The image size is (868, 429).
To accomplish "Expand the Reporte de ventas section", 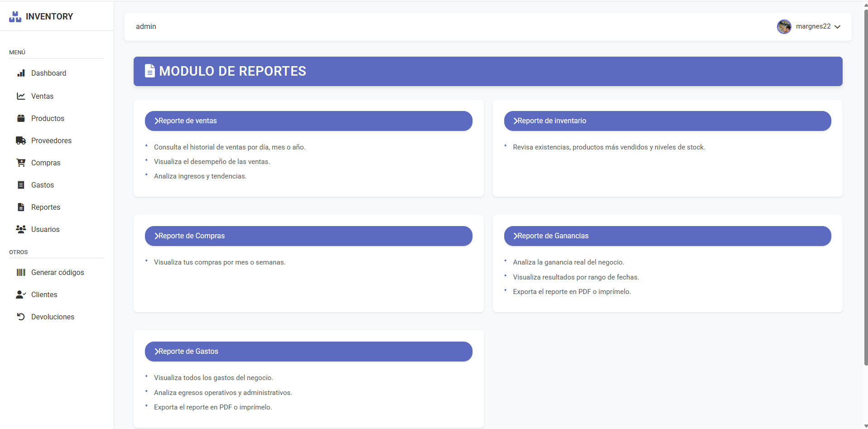I will click(308, 121).
